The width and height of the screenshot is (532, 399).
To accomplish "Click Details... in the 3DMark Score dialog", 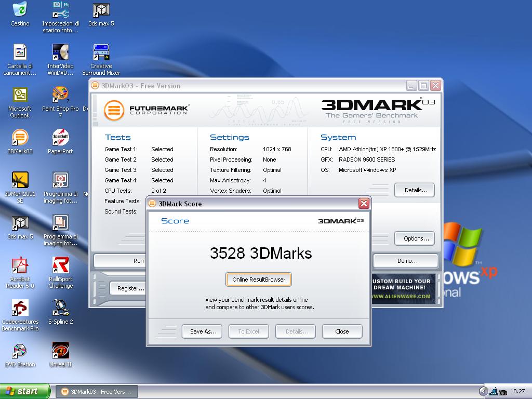I will (x=296, y=331).
